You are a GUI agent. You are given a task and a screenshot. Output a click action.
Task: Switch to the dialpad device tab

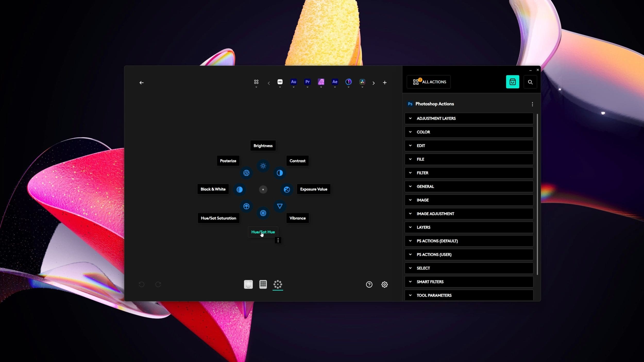(x=248, y=284)
